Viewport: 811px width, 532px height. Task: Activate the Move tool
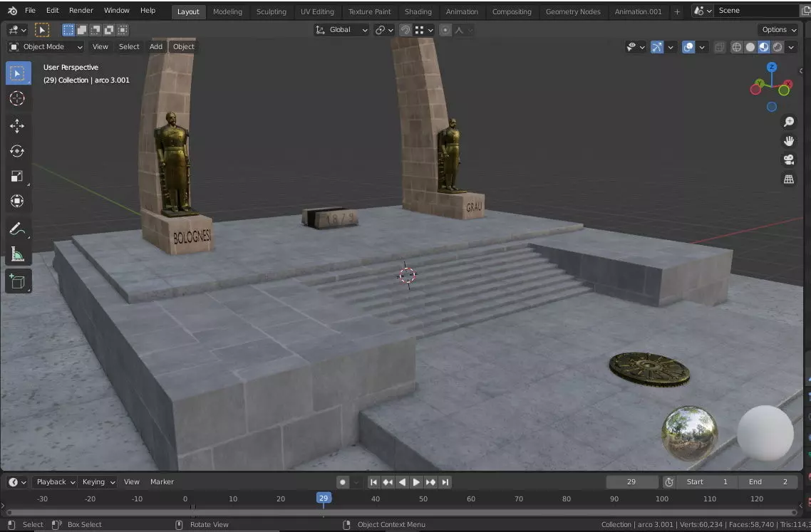coord(17,125)
